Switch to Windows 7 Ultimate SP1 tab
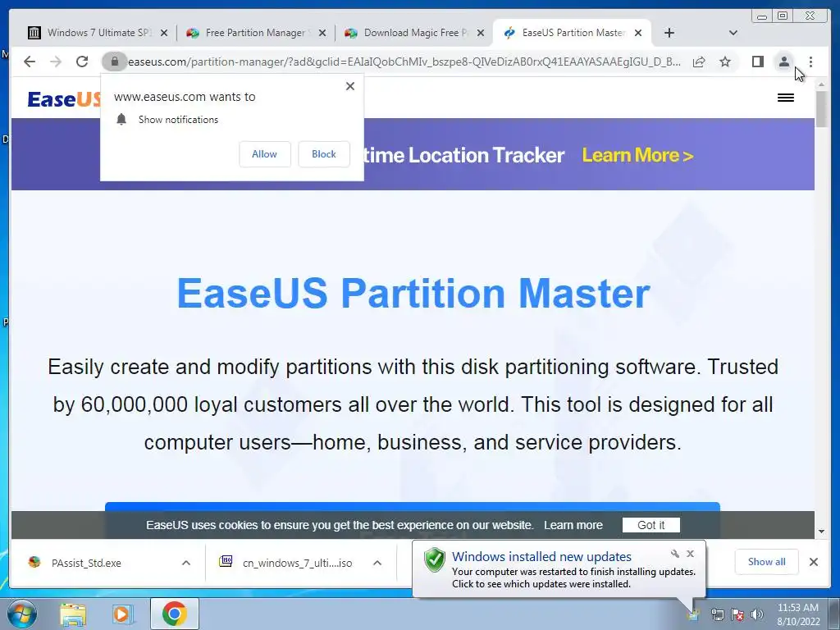This screenshot has width=840, height=630. 99,33
